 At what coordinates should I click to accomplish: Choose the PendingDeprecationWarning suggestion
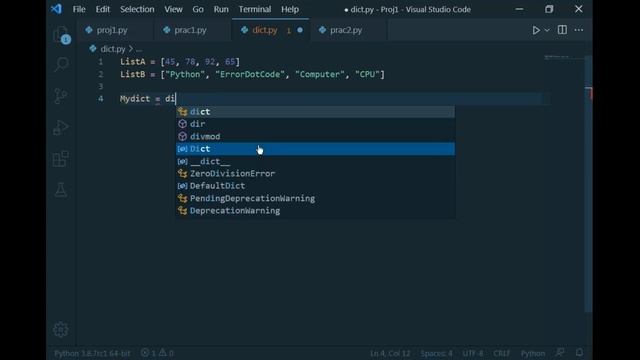tap(315, 198)
